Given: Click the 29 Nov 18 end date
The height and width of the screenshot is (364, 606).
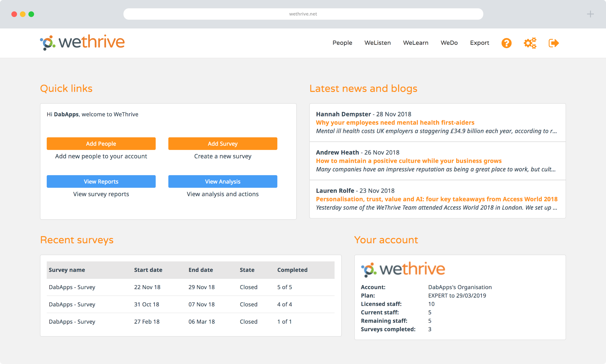Looking at the screenshot, I should [201, 287].
